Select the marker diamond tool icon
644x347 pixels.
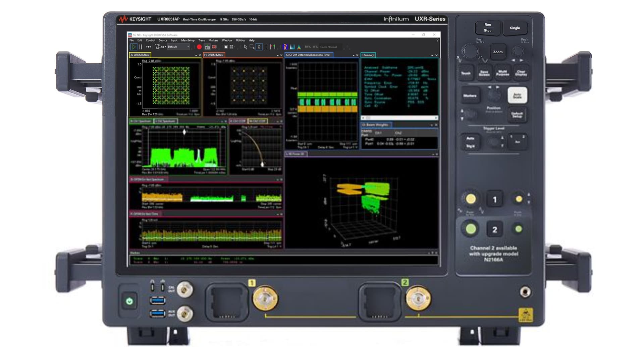point(259,47)
